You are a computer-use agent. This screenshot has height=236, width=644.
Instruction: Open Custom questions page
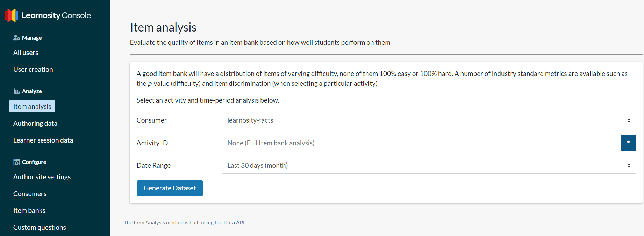tap(40, 227)
